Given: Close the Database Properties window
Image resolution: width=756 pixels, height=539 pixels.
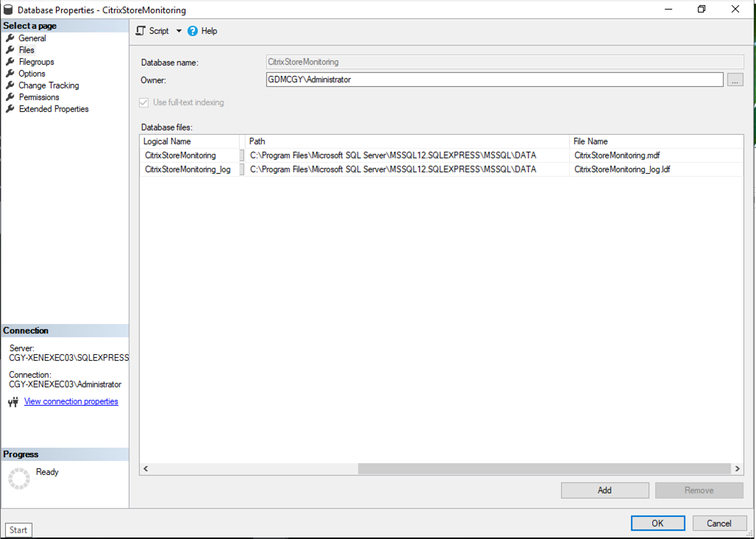Looking at the screenshot, I should point(735,9).
